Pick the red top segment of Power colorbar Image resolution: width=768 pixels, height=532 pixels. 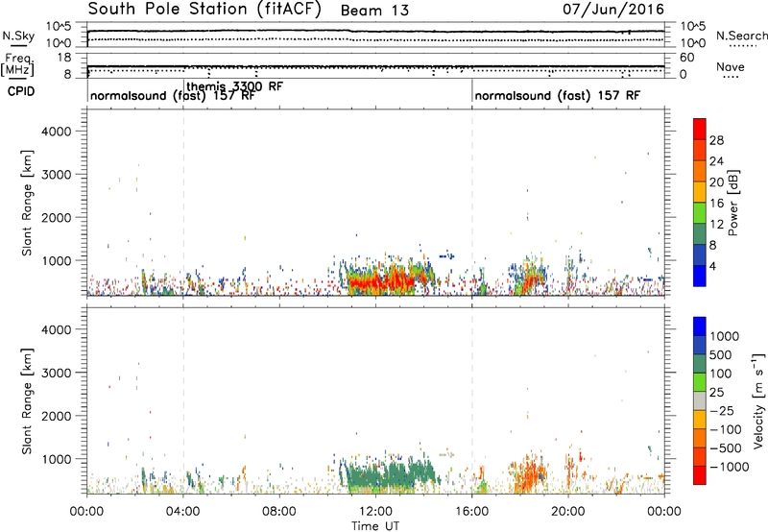point(700,129)
